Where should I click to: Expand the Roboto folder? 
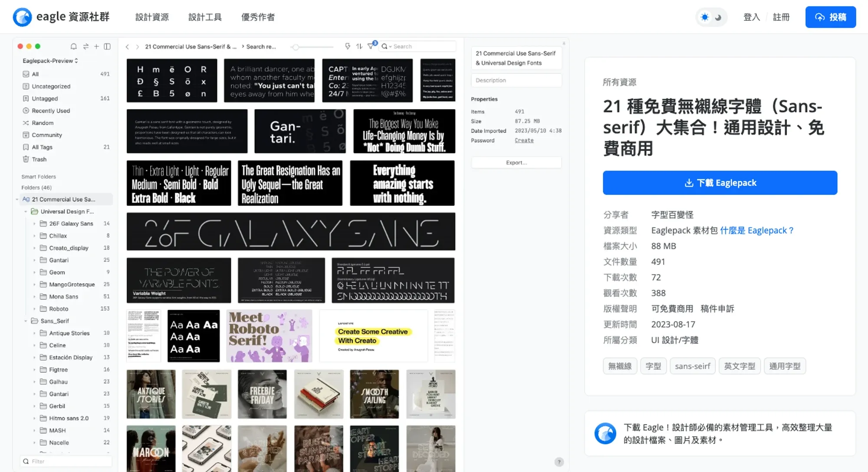[x=34, y=309]
